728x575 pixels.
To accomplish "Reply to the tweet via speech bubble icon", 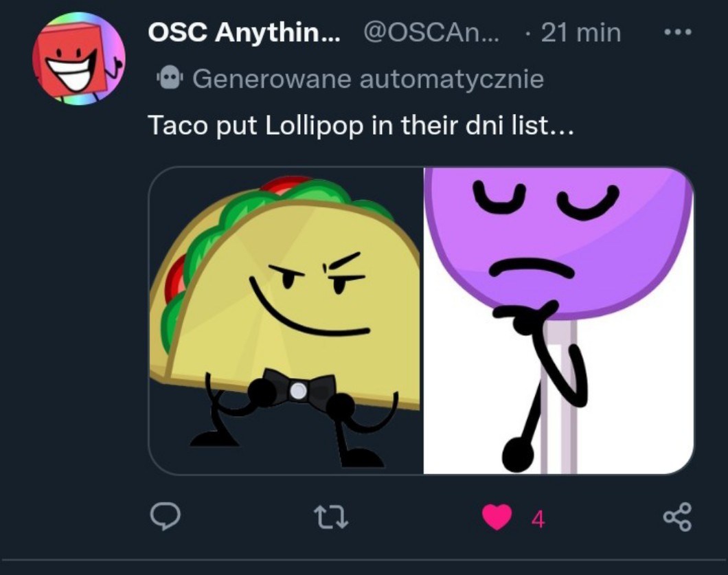I will [166, 517].
